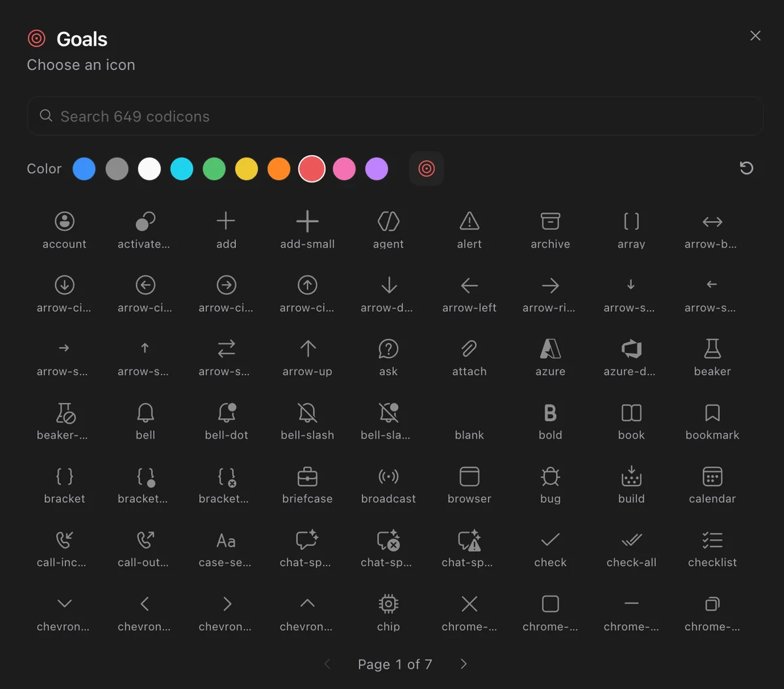Choose the bookmark icon
Screen dimensions: 784x689
[712, 422]
